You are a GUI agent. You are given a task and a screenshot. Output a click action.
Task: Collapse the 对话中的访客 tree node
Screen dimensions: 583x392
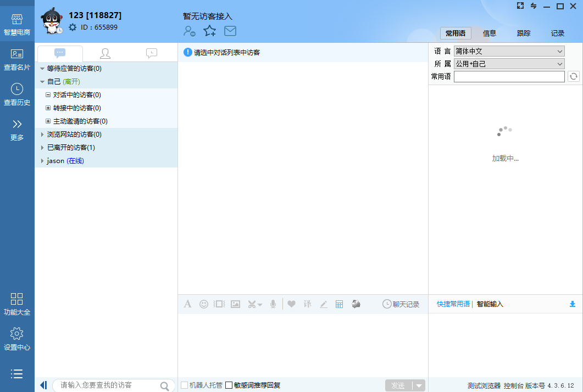(48, 95)
